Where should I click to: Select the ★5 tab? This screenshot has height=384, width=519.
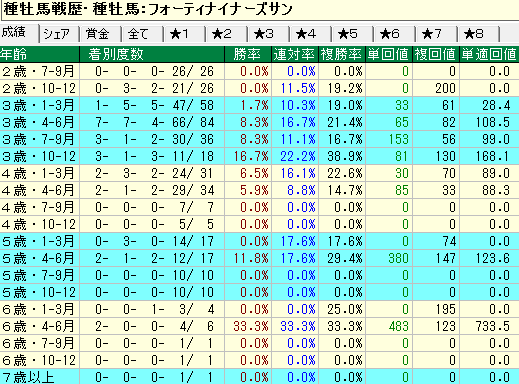[x=352, y=34]
